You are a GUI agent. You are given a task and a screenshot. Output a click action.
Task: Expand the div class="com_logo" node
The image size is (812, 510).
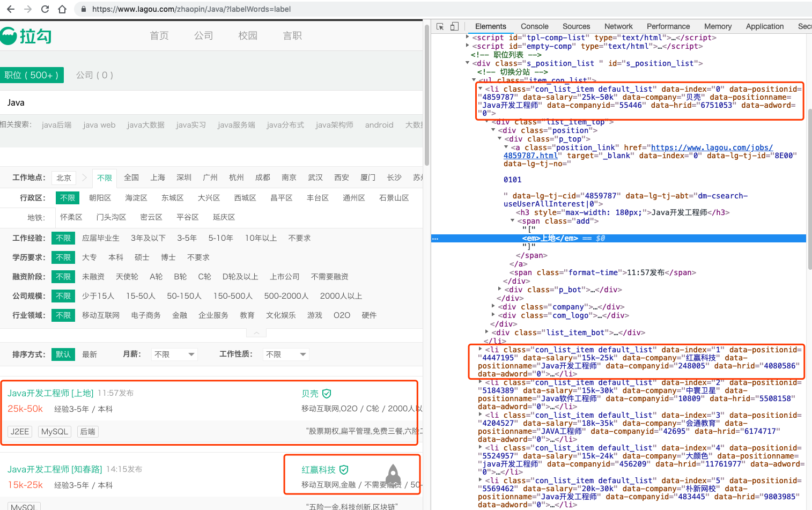click(494, 315)
